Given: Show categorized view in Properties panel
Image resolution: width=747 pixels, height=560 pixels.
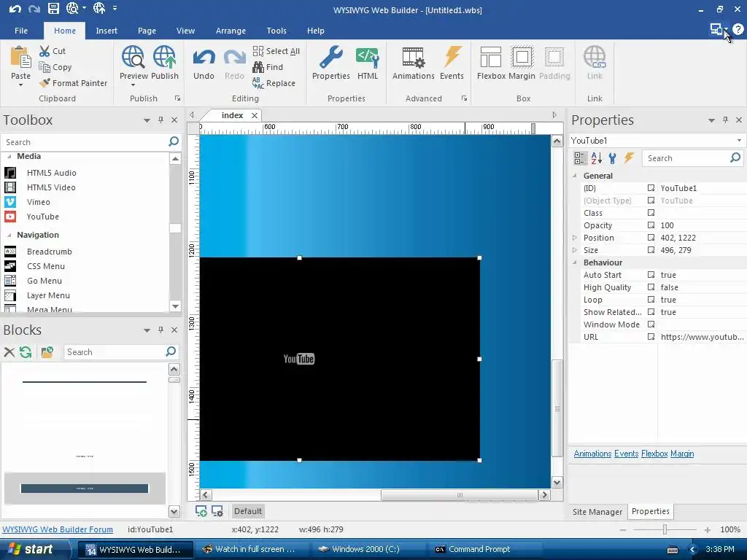Looking at the screenshot, I should pos(580,158).
